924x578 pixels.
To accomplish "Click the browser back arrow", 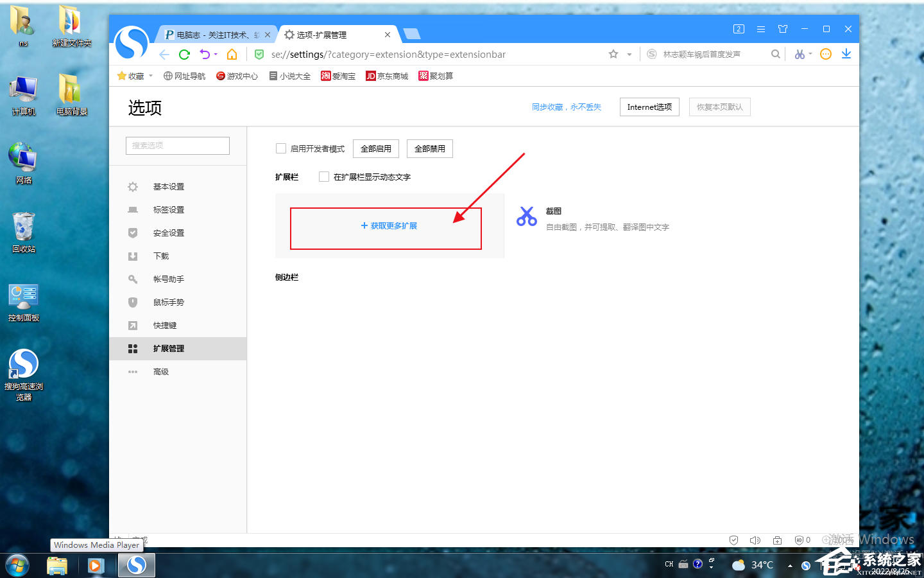I will 164,55.
